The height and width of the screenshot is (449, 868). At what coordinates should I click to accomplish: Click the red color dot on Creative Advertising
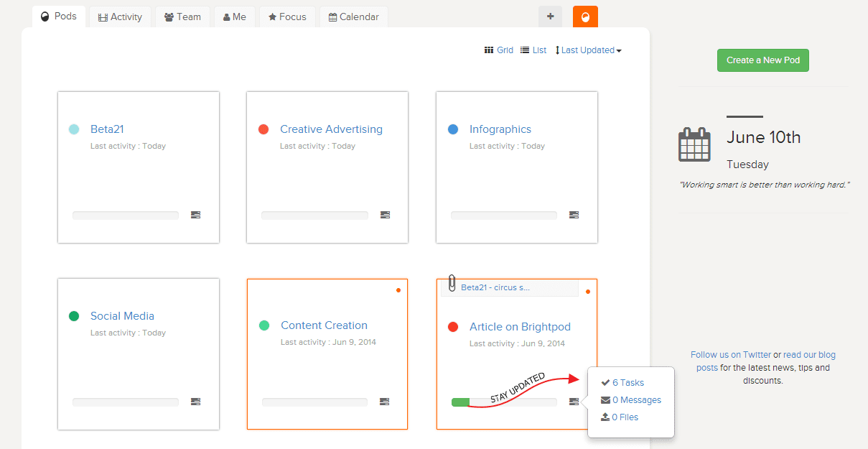(x=263, y=129)
